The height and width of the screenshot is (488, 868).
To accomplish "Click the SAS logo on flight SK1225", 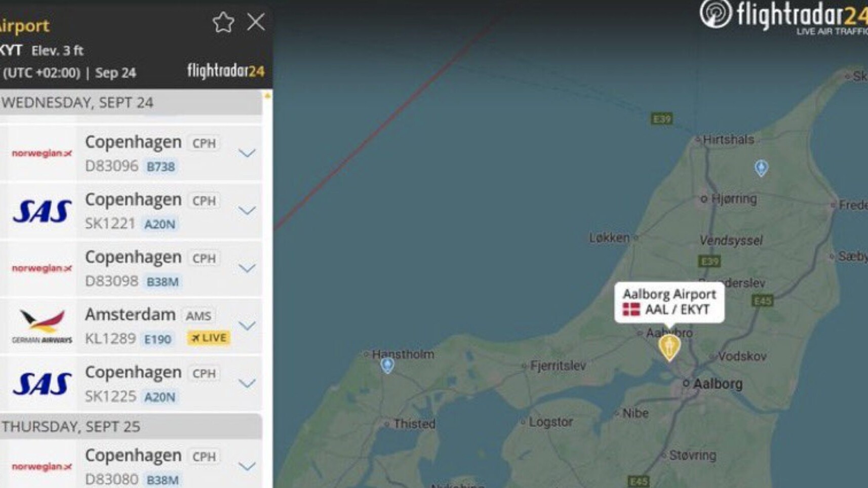I will point(42,384).
